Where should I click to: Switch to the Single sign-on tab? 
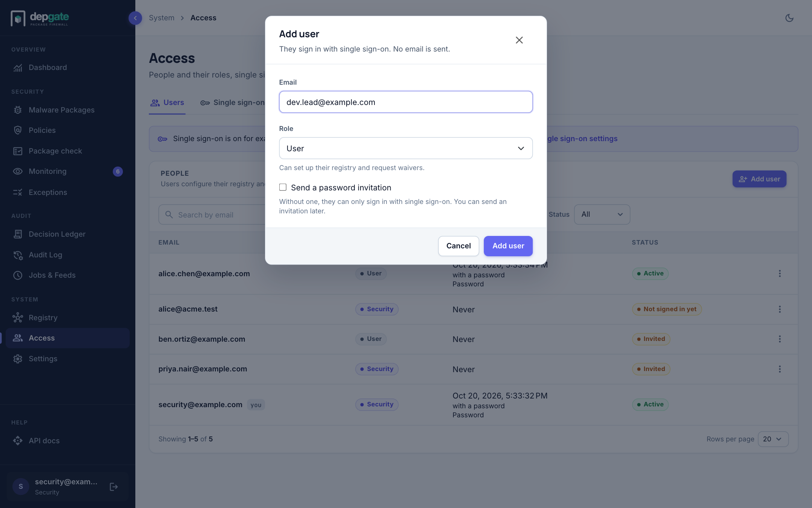(x=232, y=103)
